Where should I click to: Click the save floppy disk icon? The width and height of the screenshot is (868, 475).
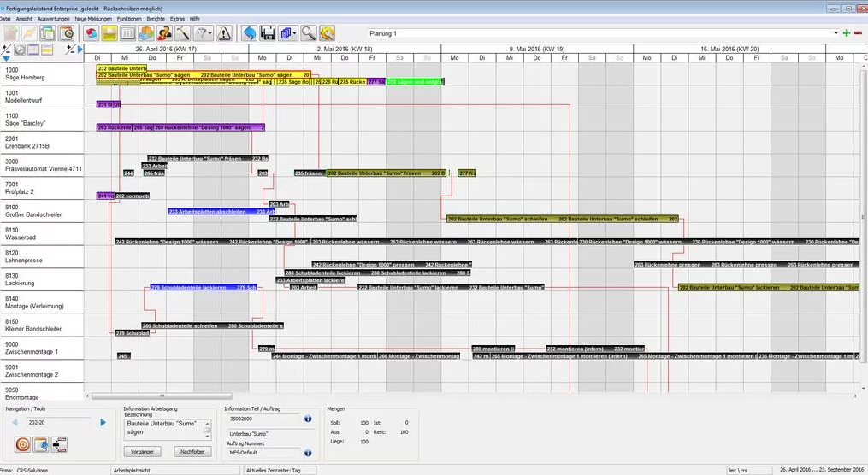(268, 33)
